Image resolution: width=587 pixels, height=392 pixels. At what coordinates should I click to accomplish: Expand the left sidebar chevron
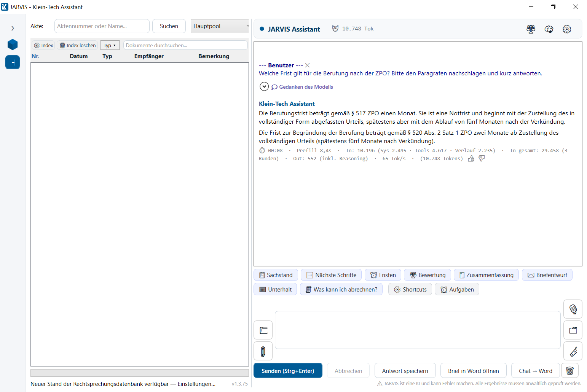[13, 28]
